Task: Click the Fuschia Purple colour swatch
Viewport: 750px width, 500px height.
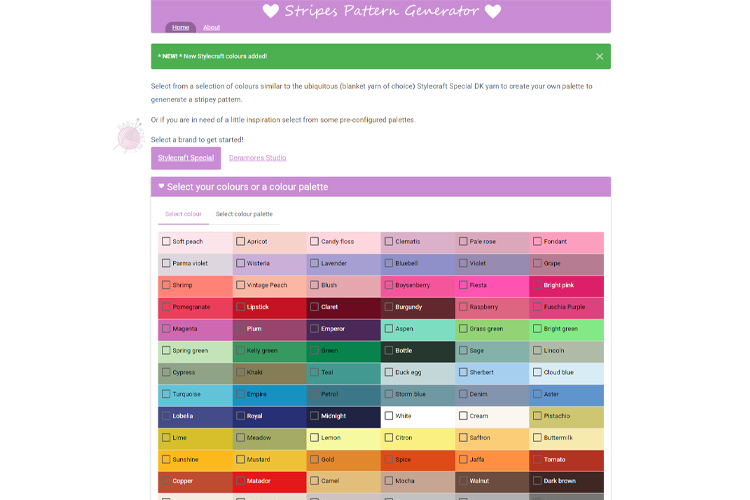Action: (x=566, y=307)
